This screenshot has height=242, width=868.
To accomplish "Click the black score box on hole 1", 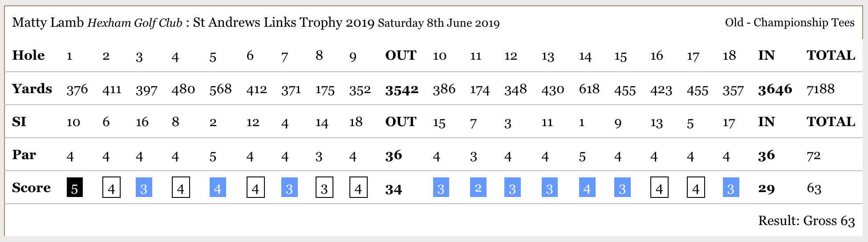I will click(75, 187).
